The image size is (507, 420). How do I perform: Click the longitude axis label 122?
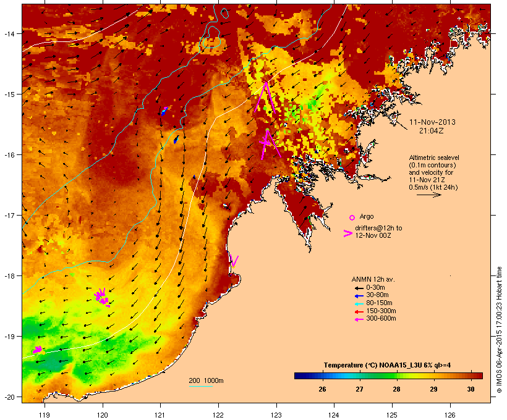coord(218,415)
